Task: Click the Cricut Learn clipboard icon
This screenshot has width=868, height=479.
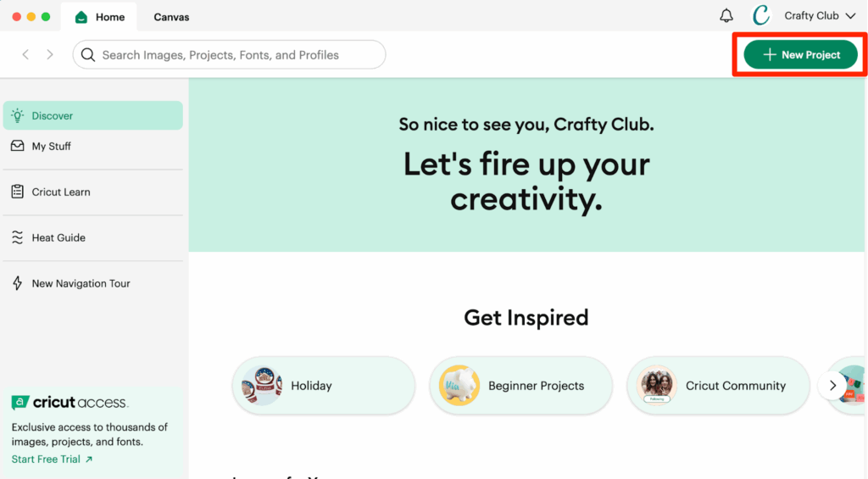Action: pos(17,192)
